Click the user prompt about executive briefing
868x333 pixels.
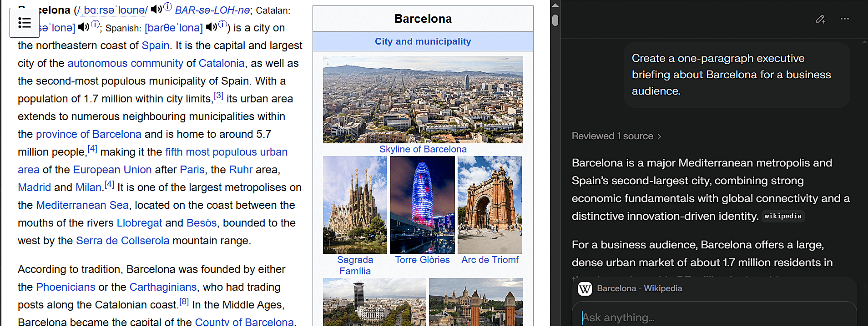click(x=737, y=75)
